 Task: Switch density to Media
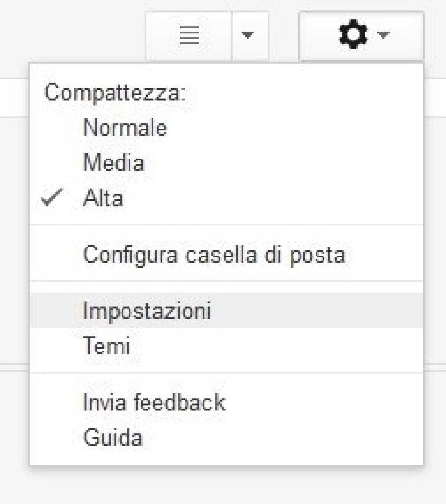pyautogui.click(x=113, y=162)
